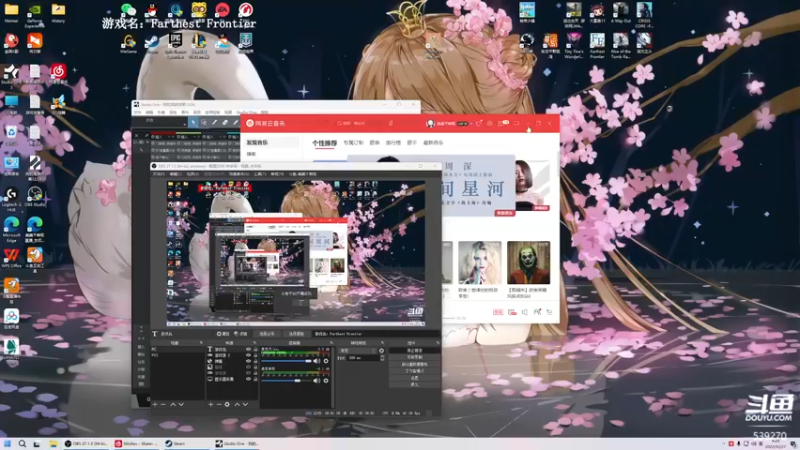
Task: Mute the first audio channel in OBS mixer
Action: (316, 361)
